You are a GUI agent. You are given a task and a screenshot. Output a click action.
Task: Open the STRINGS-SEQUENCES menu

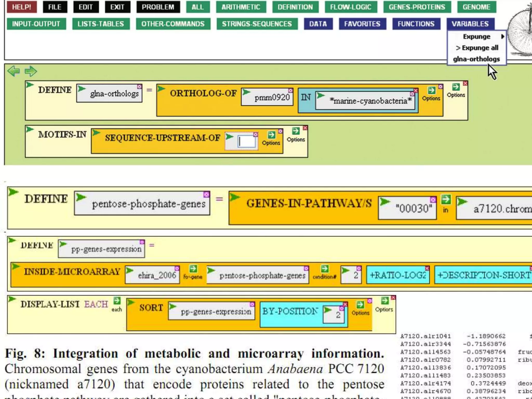[257, 24]
